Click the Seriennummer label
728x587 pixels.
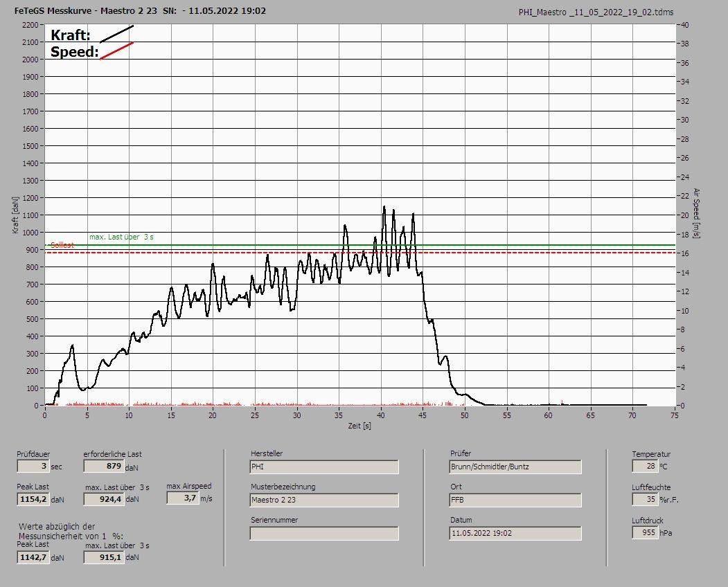274,520
